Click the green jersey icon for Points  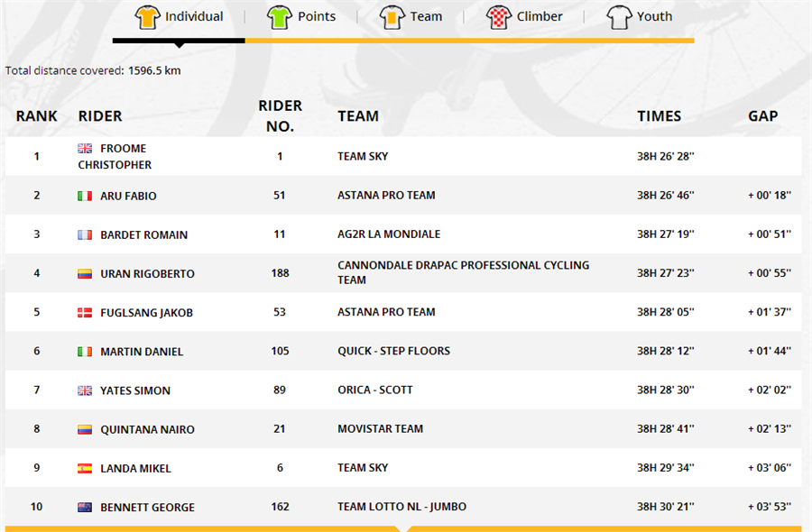click(280, 16)
